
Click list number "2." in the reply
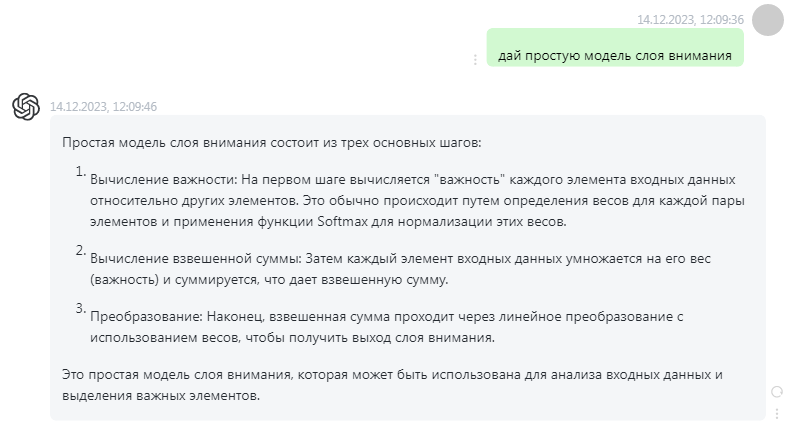81,252
